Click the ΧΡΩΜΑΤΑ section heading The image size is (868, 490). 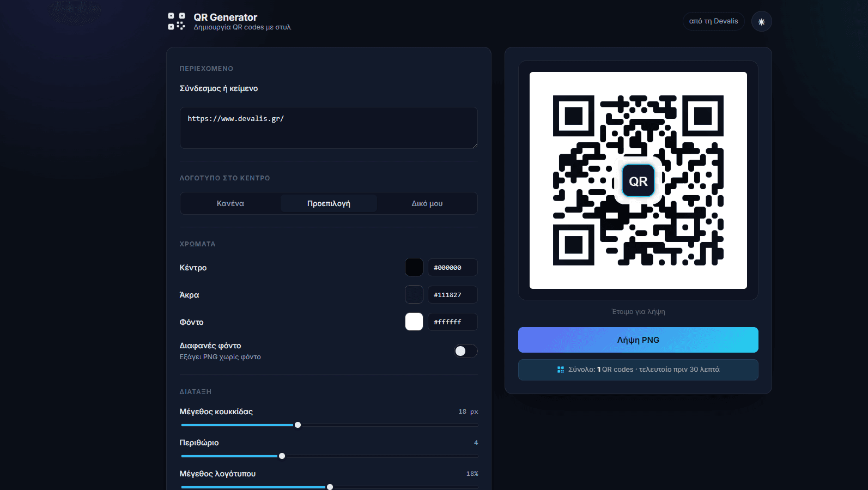point(197,244)
